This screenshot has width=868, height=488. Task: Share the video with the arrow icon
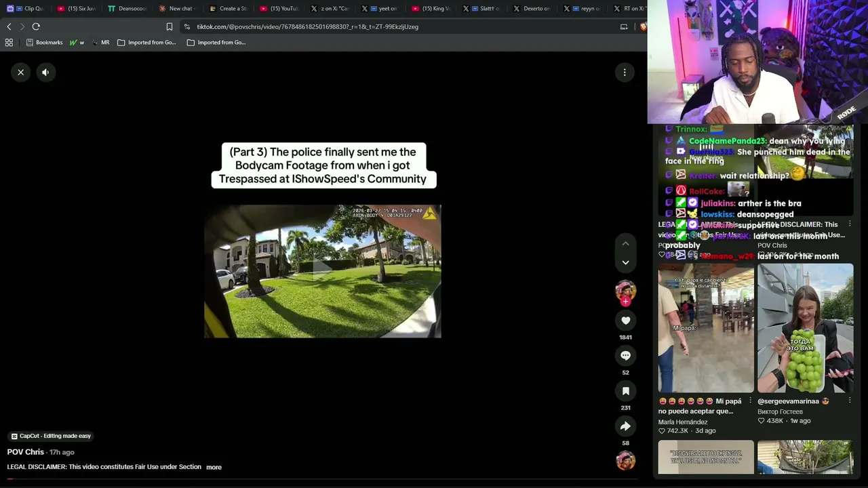tap(625, 426)
